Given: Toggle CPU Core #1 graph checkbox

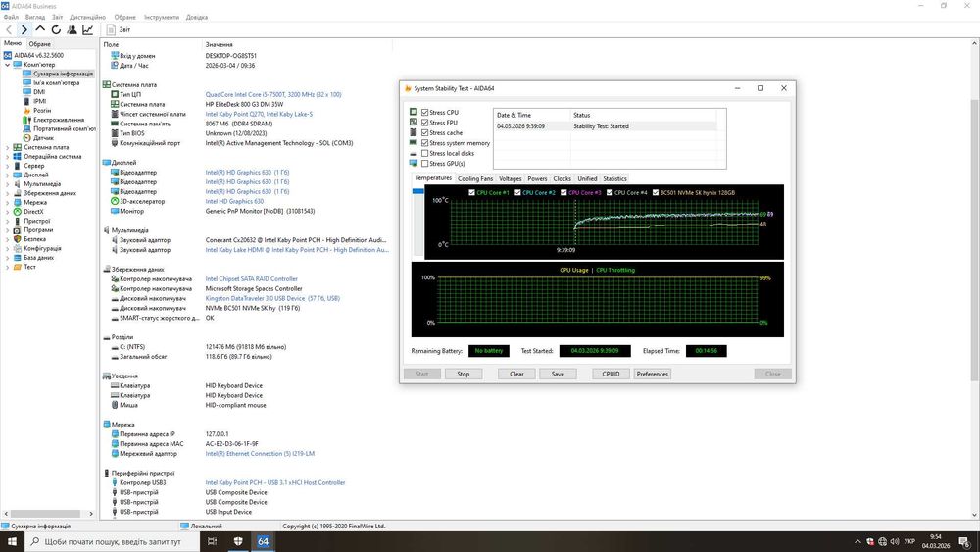Looking at the screenshot, I should click(x=472, y=192).
